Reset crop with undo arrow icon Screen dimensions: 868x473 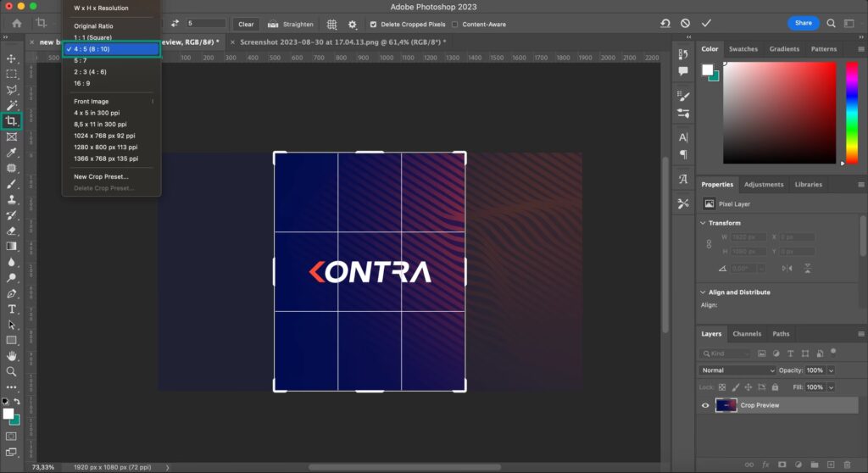tap(665, 24)
